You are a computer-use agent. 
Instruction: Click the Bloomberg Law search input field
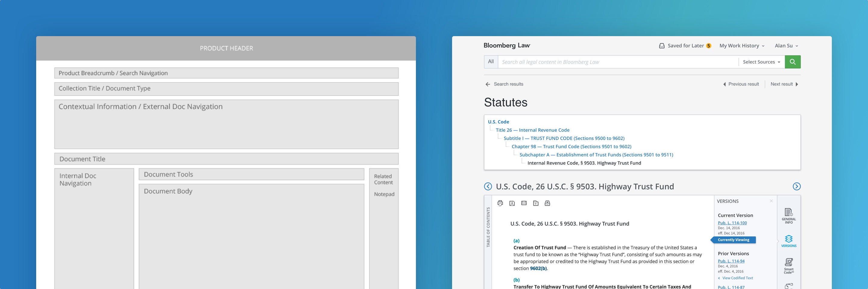(x=617, y=62)
